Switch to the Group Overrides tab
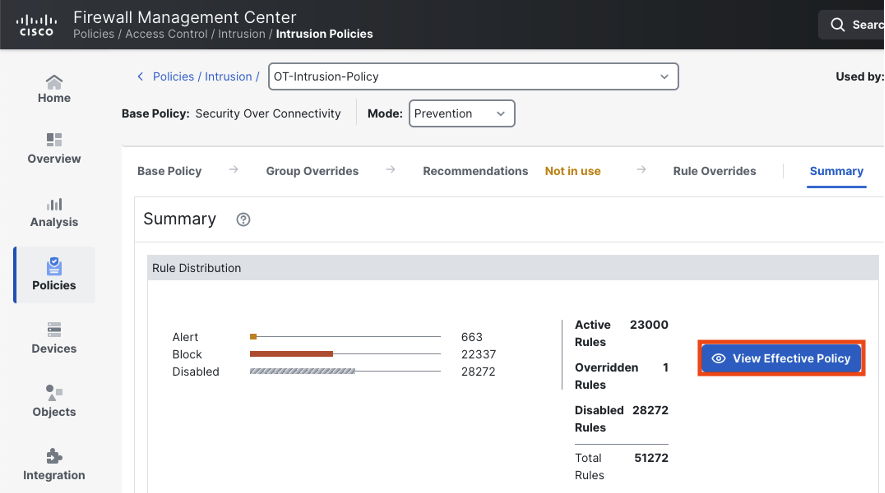 tap(312, 171)
